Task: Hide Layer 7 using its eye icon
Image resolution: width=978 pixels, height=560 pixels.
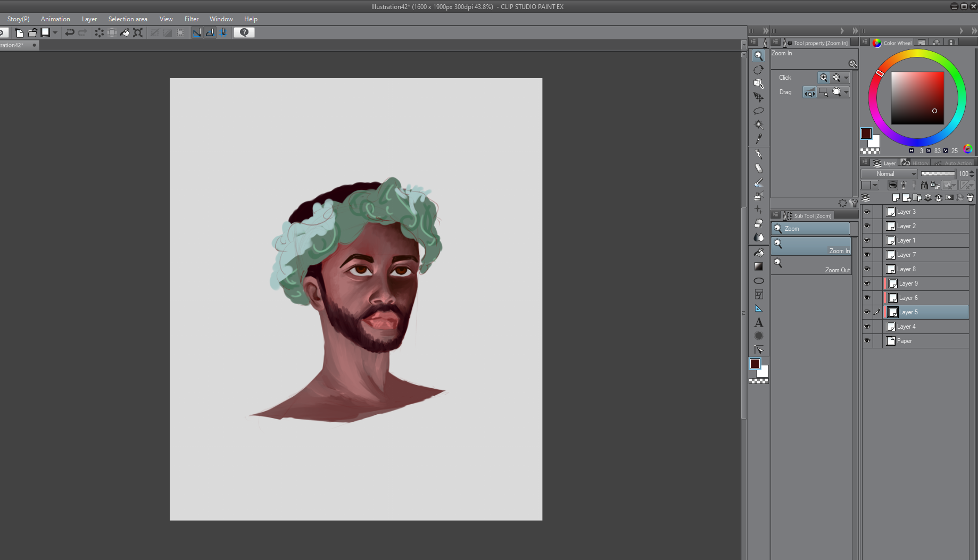Action: (x=867, y=255)
